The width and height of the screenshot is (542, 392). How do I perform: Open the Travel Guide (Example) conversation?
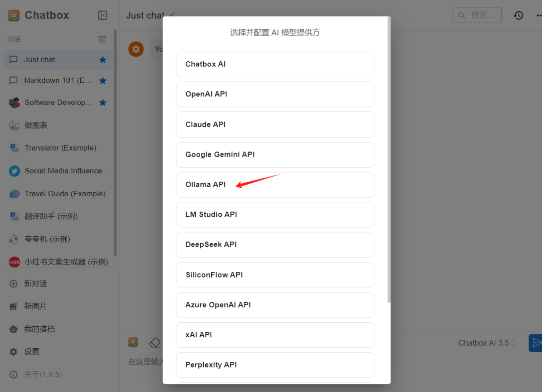point(58,194)
